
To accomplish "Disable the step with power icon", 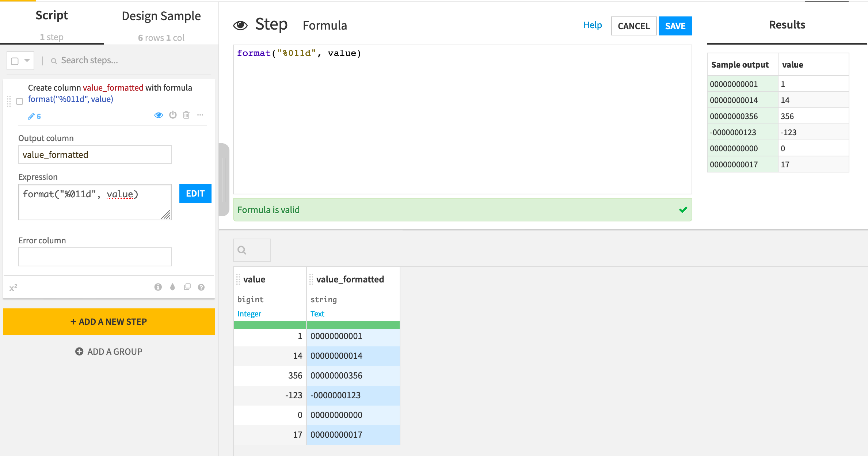I will pyautogui.click(x=173, y=115).
